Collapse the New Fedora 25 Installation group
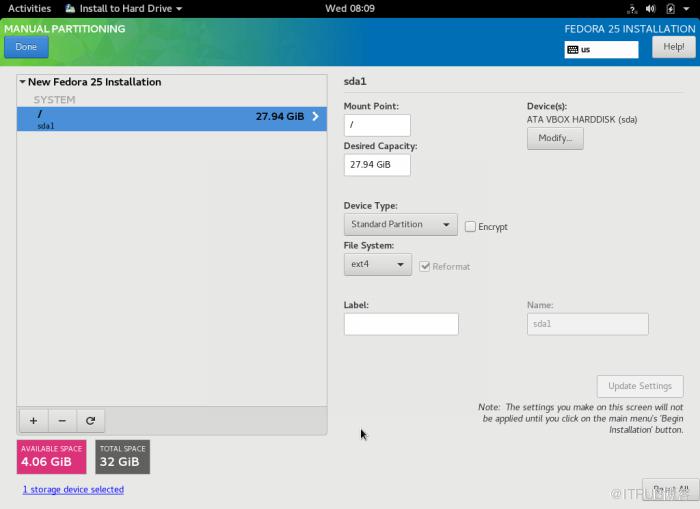 click(22, 82)
